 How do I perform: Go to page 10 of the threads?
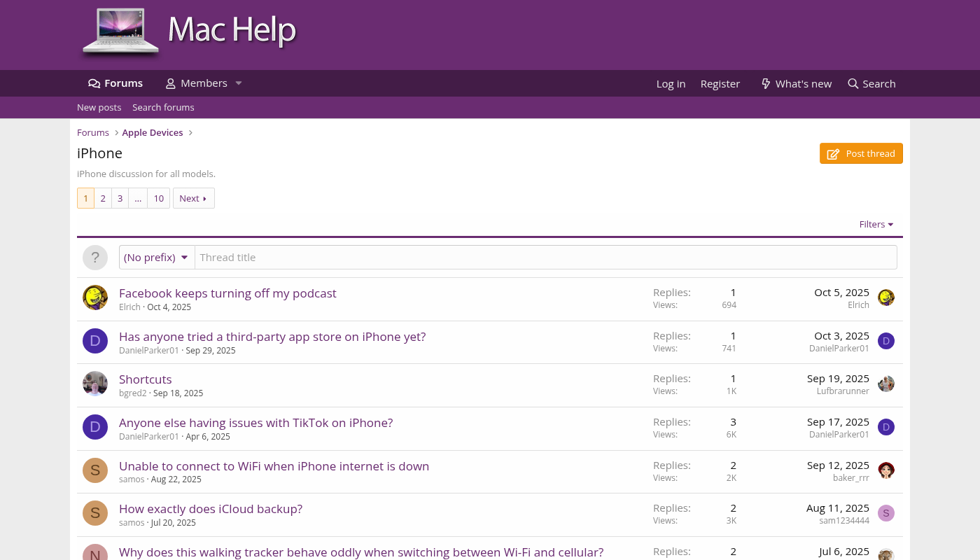tap(159, 199)
